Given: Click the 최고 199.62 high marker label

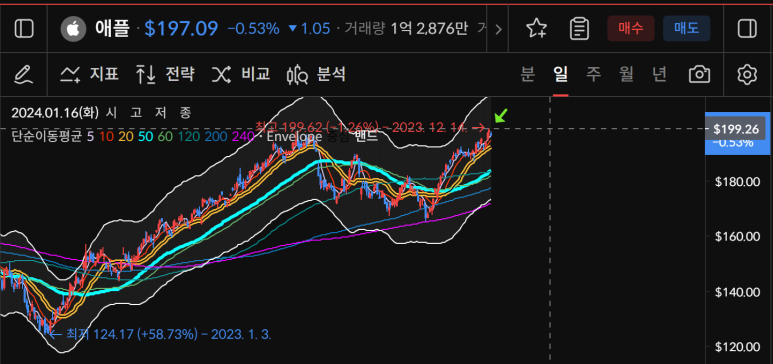Looking at the screenshot, I should (x=370, y=127).
